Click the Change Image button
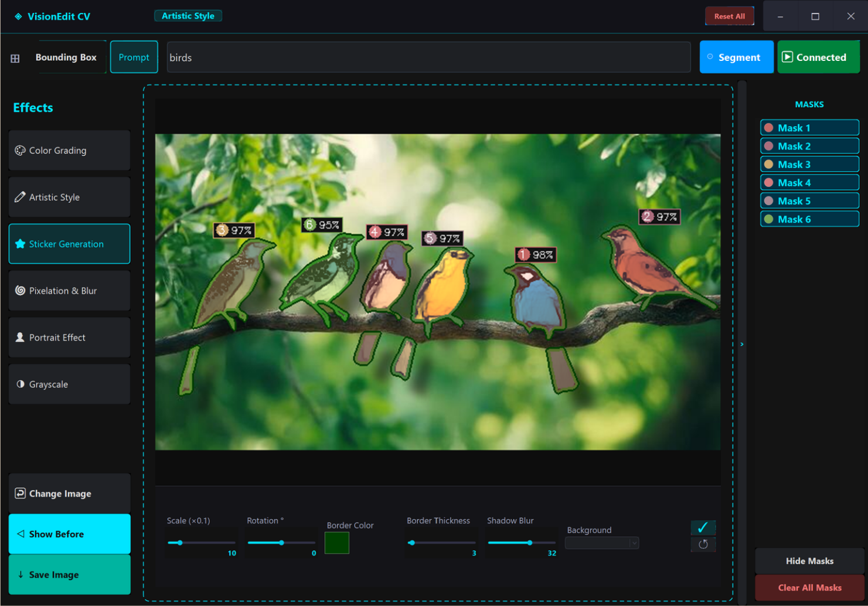 pyautogui.click(x=69, y=493)
